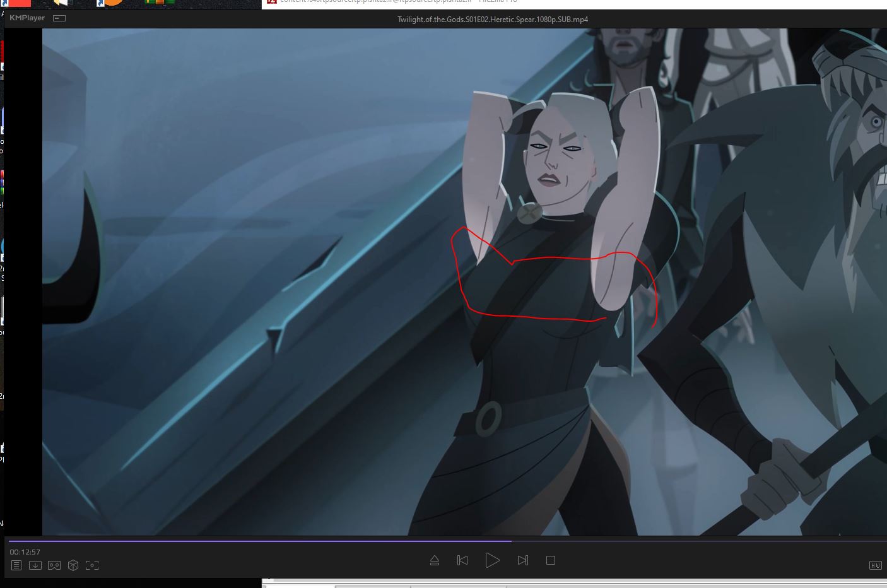The width and height of the screenshot is (887, 588).
Task: Click the download video icon
Action: pos(35,565)
